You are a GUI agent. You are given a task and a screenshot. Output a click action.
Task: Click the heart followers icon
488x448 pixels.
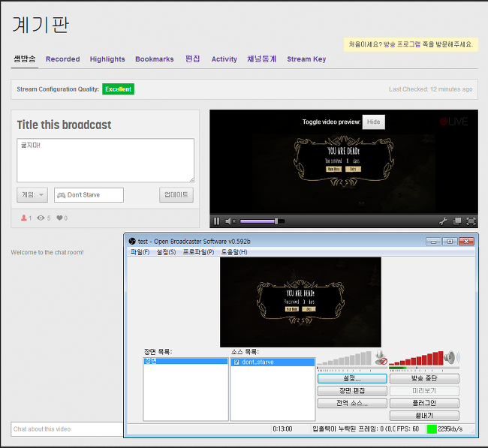(x=60, y=218)
